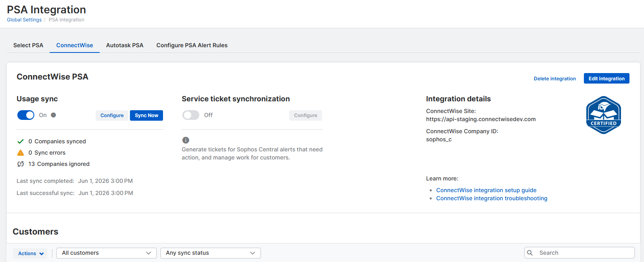Click the PSA integration breadcrumb text
This screenshot has width=644, height=262.
click(x=67, y=20)
